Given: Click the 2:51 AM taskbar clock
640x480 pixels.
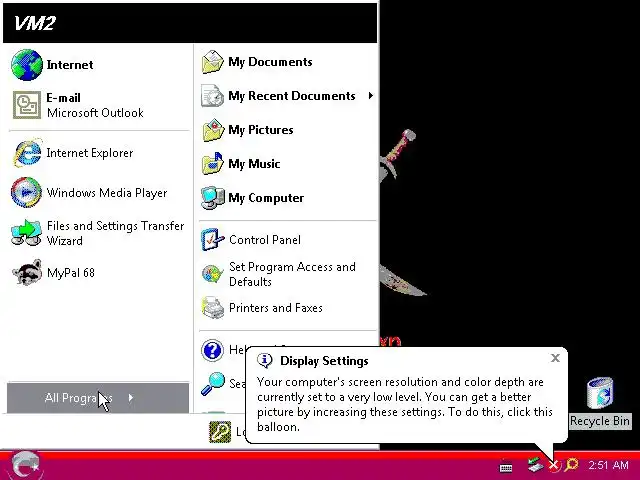Looking at the screenshot, I should coord(609,465).
